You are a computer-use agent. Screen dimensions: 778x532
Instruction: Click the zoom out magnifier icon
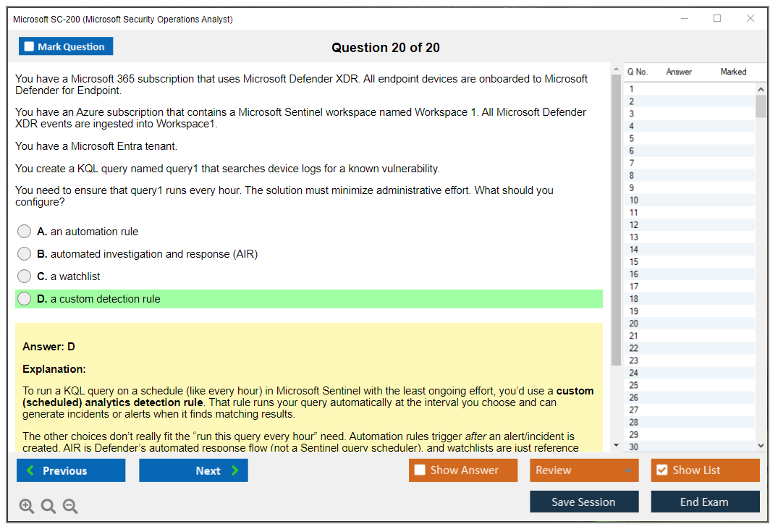70,507
